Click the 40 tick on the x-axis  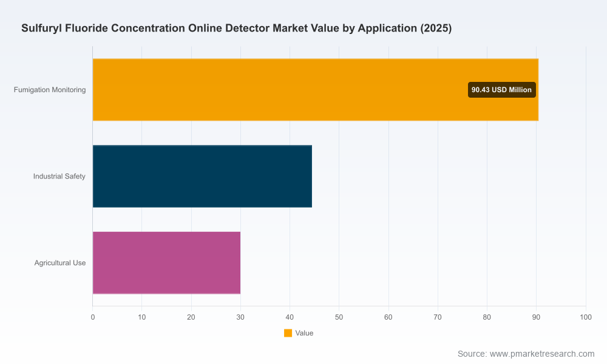[x=290, y=317]
